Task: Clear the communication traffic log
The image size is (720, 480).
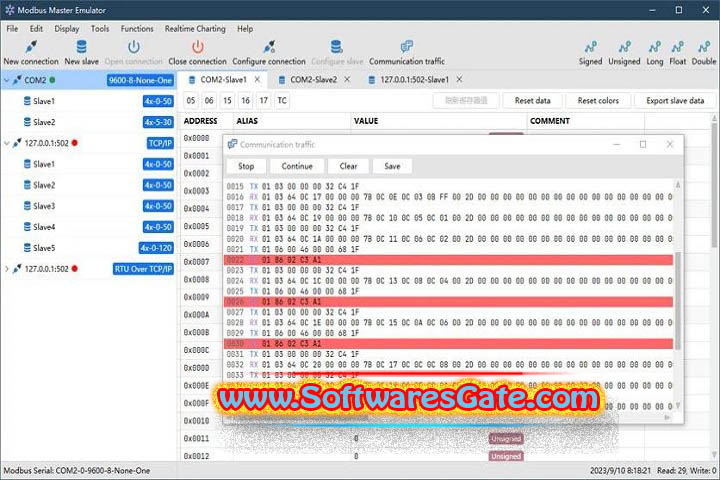Action: 349,166
